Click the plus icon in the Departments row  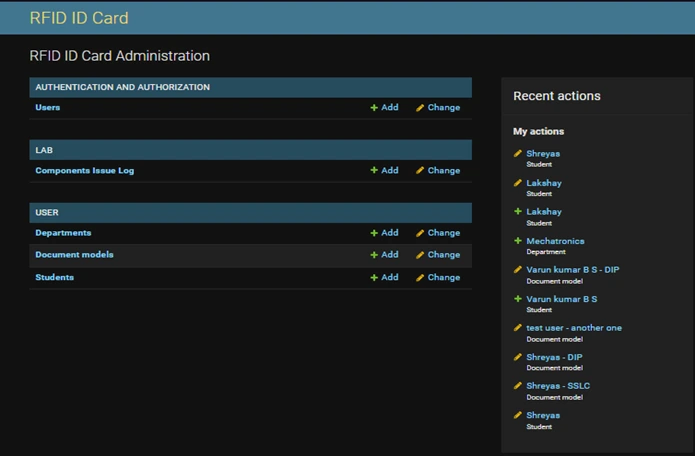click(x=374, y=233)
